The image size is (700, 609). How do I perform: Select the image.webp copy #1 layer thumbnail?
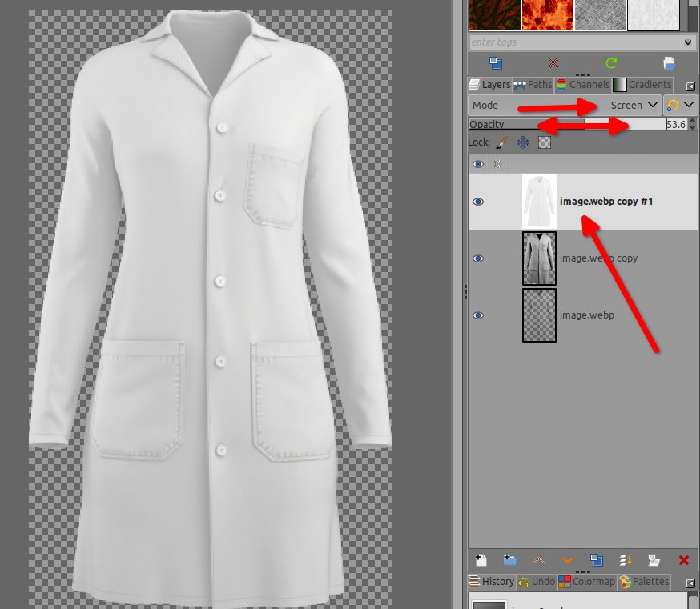(x=539, y=202)
